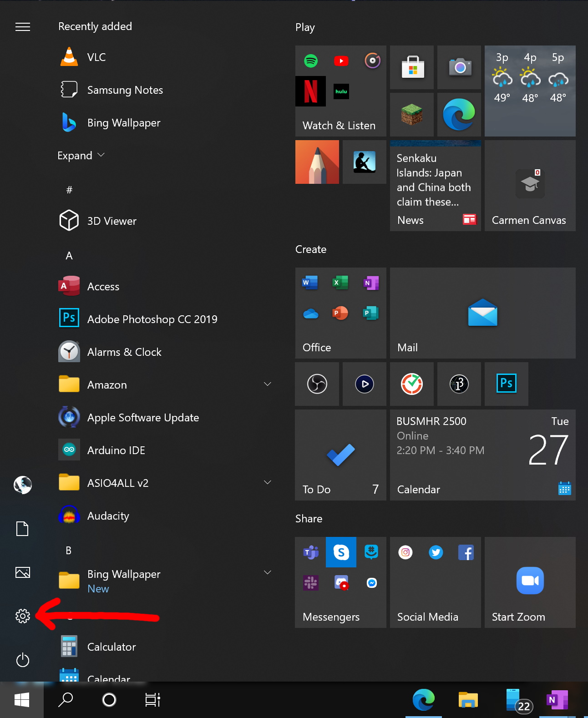Open the blue play-button media tile

click(x=365, y=384)
